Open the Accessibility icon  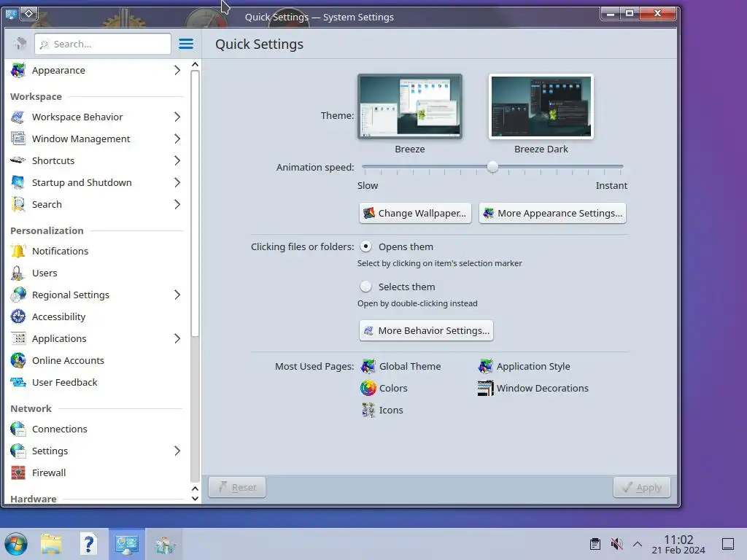(x=18, y=316)
